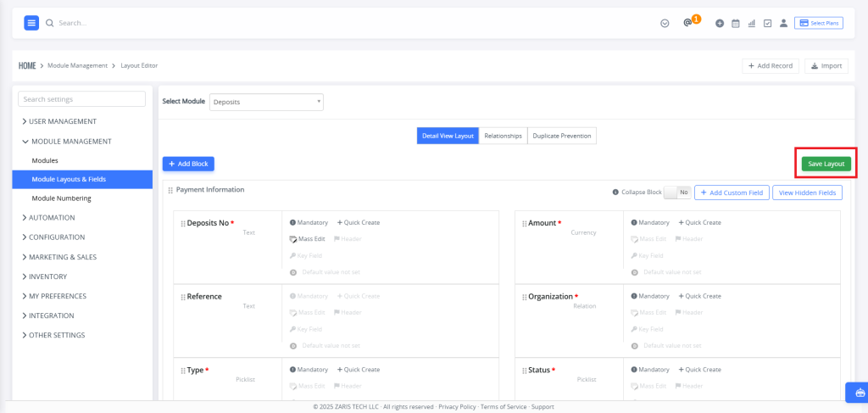Open the user profile icon
The image size is (868, 413).
coord(783,23)
